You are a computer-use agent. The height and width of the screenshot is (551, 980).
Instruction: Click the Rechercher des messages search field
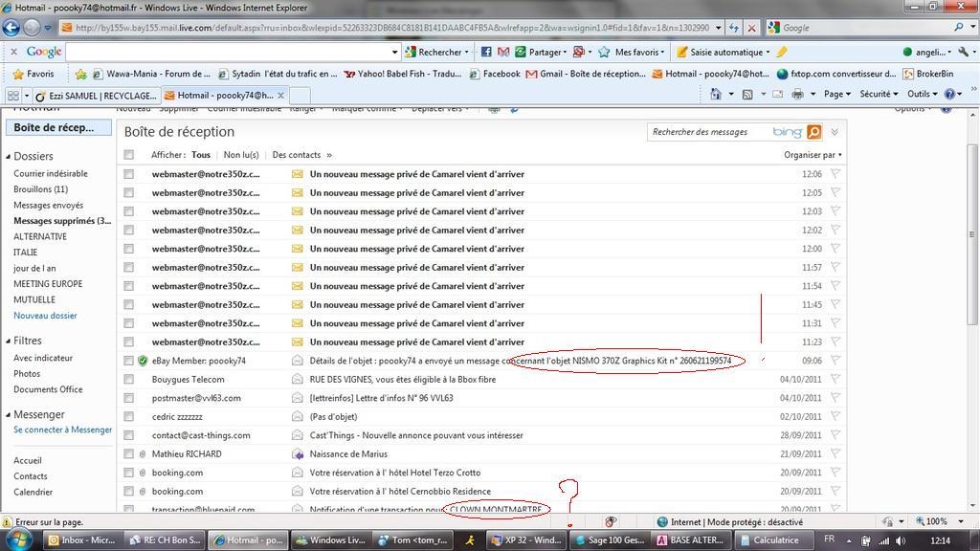[706, 132]
